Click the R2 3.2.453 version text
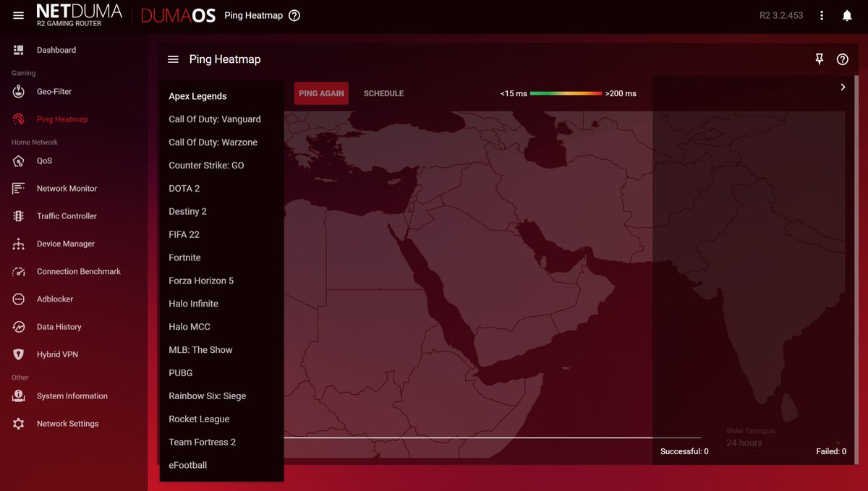This screenshot has width=868, height=491. pos(781,15)
